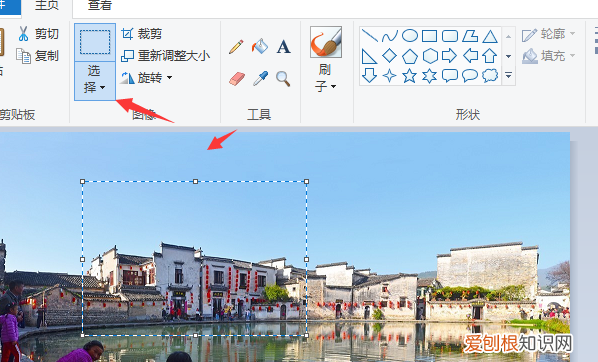Image resolution: width=598 pixels, height=362 pixels.
Task: Select the Right arrow shape
Action: click(450, 56)
